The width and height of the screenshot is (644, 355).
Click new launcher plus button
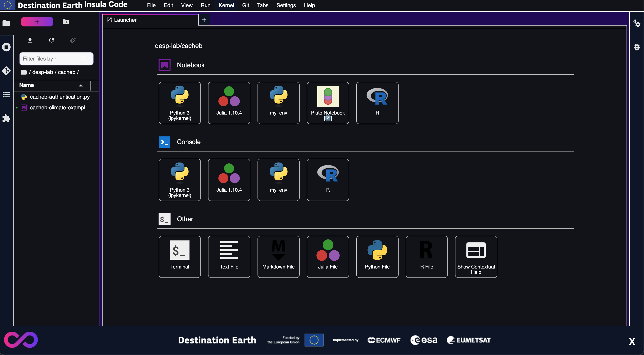pos(204,19)
